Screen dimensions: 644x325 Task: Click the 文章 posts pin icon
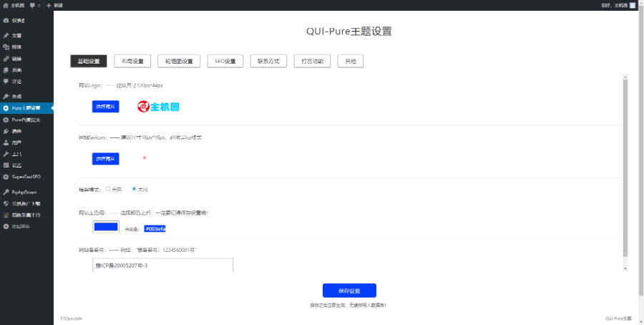point(6,35)
